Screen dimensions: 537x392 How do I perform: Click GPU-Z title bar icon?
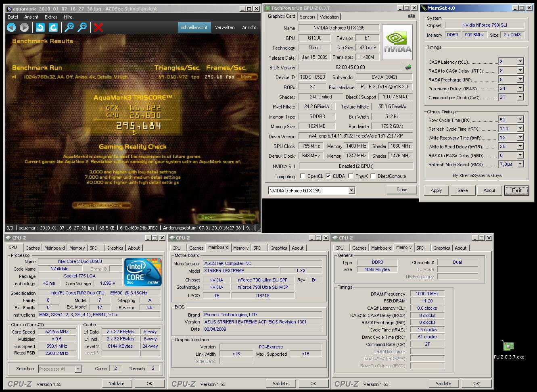[267, 8]
